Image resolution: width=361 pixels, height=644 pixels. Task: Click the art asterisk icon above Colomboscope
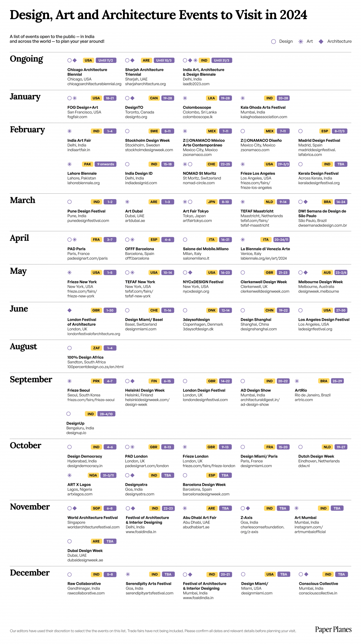[185, 98]
